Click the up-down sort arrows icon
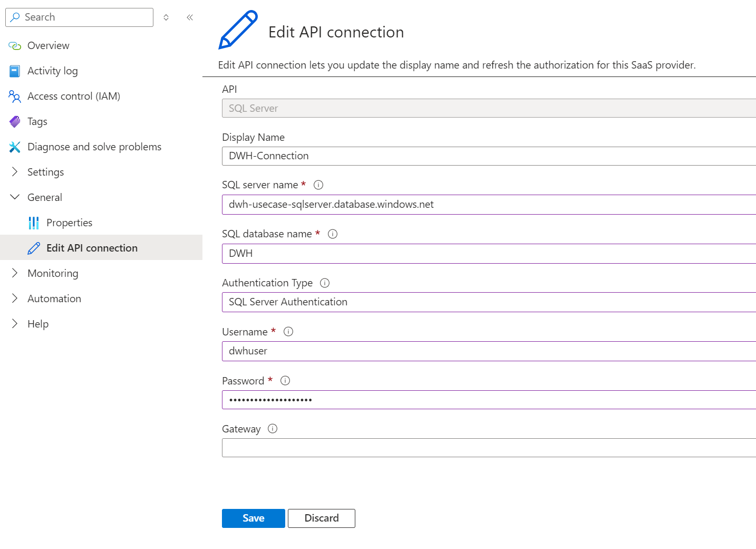This screenshot has height=549, width=756. [x=166, y=17]
